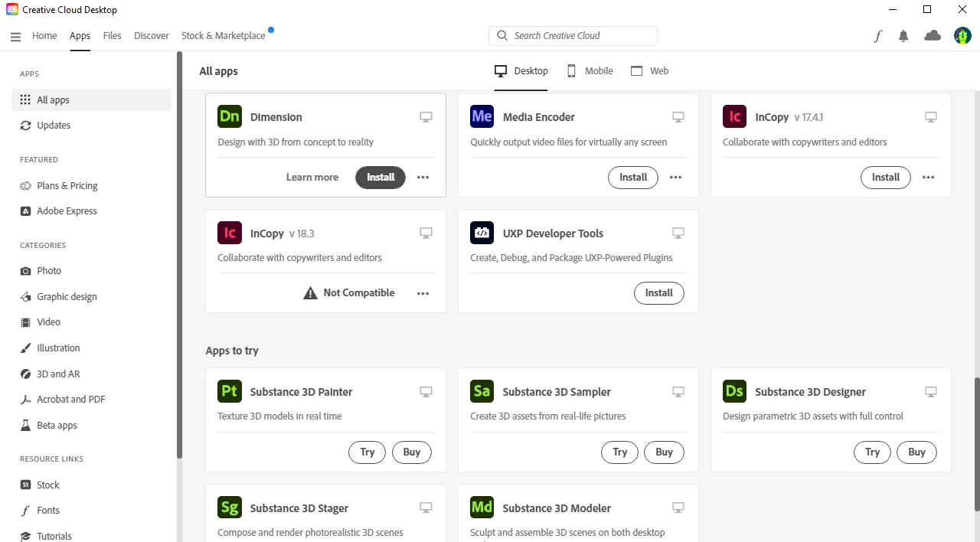Open the account profile avatar
The image size is (980, 542).
962,36
